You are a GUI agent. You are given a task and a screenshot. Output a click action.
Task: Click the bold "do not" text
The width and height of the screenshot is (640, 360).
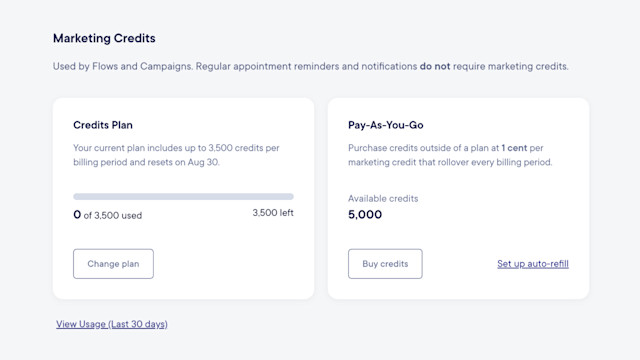point(435,66)
